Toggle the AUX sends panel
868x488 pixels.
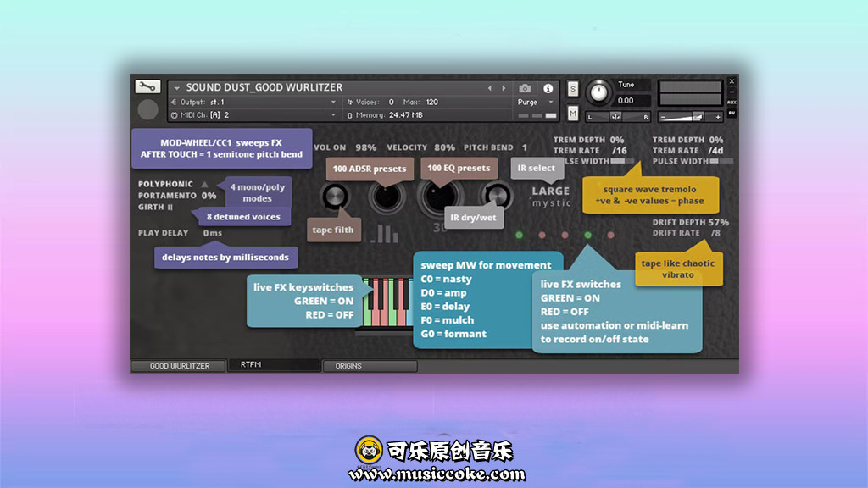point(732,103)
